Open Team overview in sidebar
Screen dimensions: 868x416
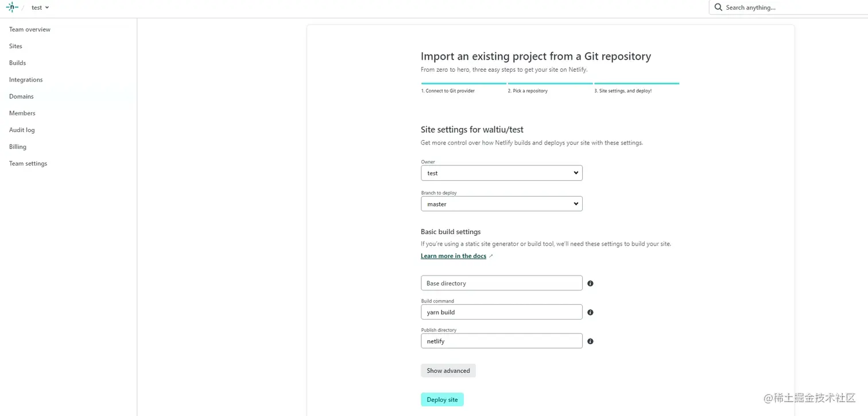click(30, 29)
